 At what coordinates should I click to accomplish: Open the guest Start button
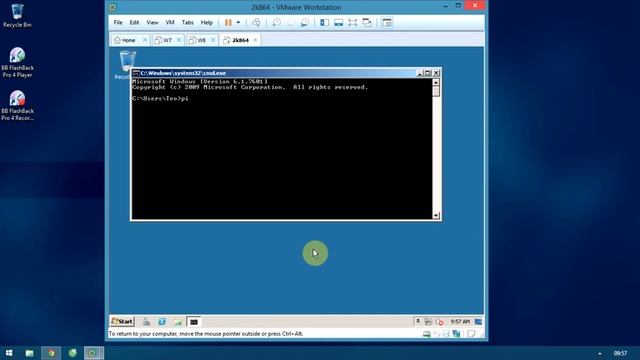tap(122, 322)
